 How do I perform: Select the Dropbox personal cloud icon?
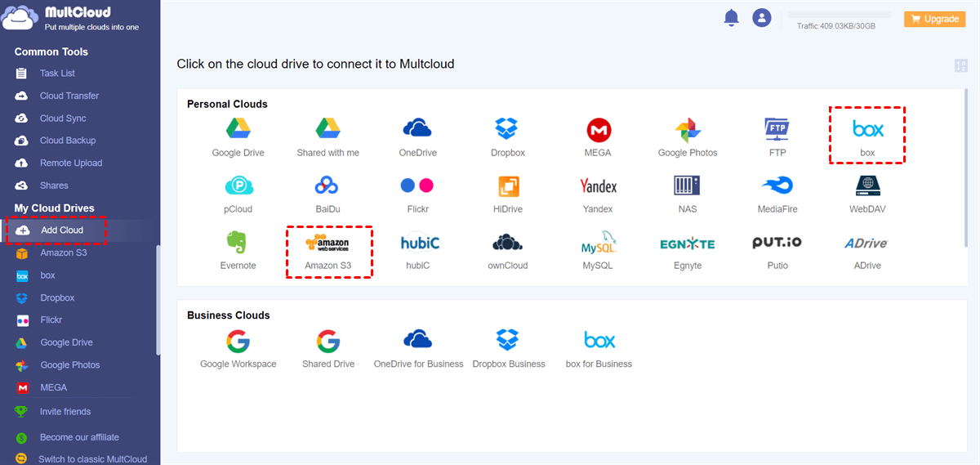click(507, 128)
